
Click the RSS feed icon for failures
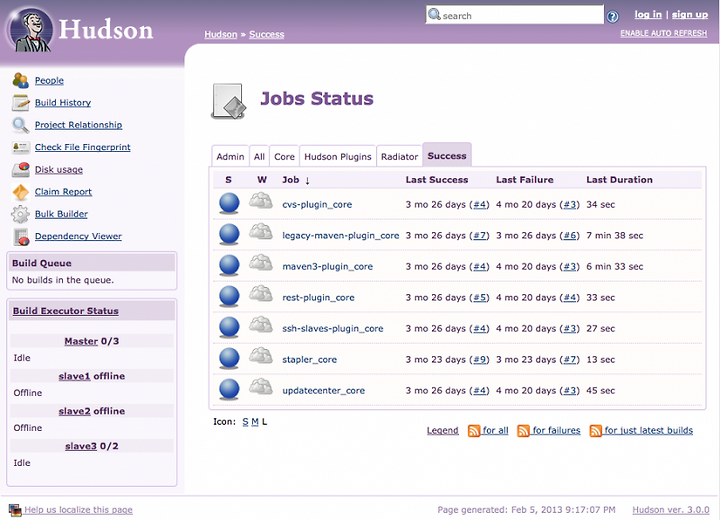pyautogui.click(x=523, y=431)
